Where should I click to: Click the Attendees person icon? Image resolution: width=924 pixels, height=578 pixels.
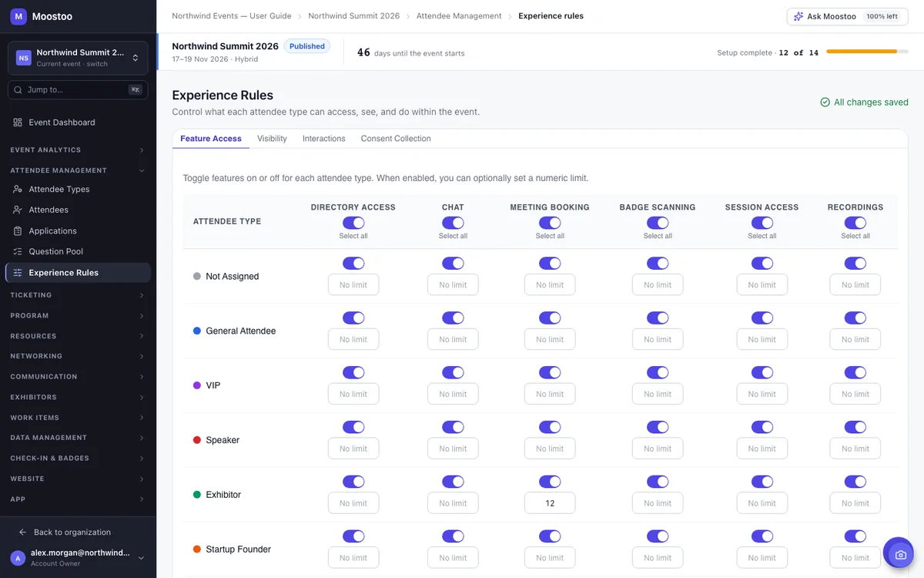point(18,210)
